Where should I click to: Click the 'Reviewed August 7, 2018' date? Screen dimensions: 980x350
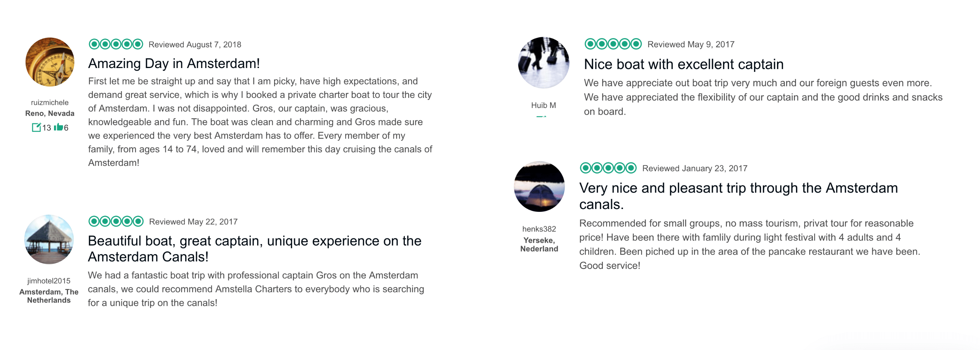pyautogui.click(x=195, y=45)
